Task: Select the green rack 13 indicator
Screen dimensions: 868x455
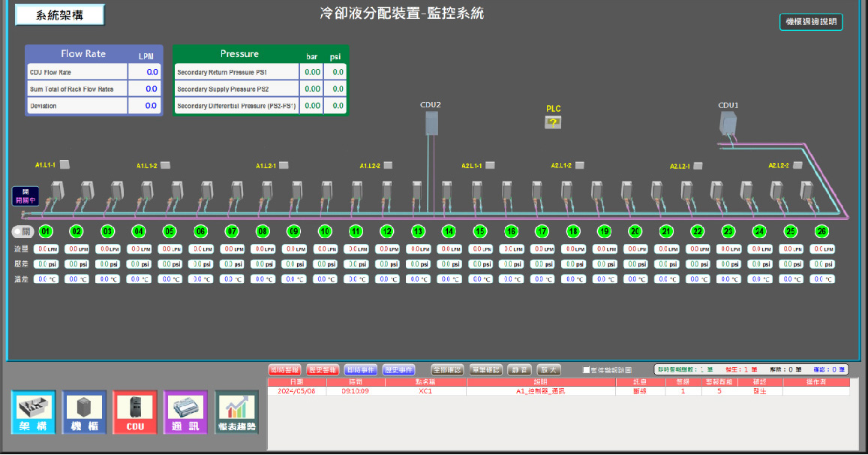Action: pyautogui.click(x=418, y=231)
